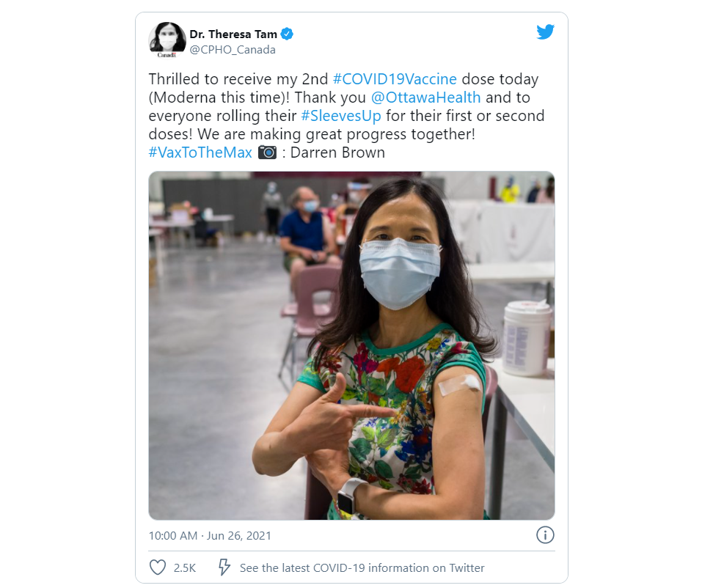Click the camera emoji in tweet
The image size is (702, 588).
(267, 152)
